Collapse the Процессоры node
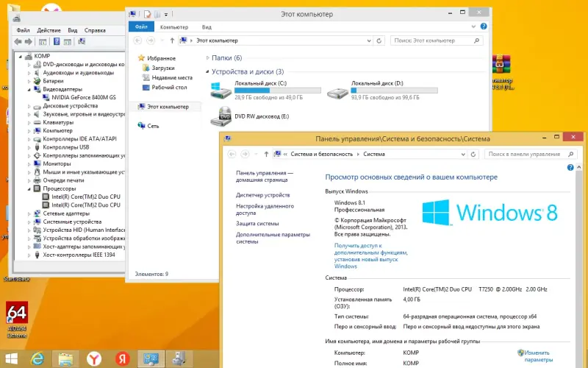Viewport: 588px width, 368px height. click(x=29, y=188)
